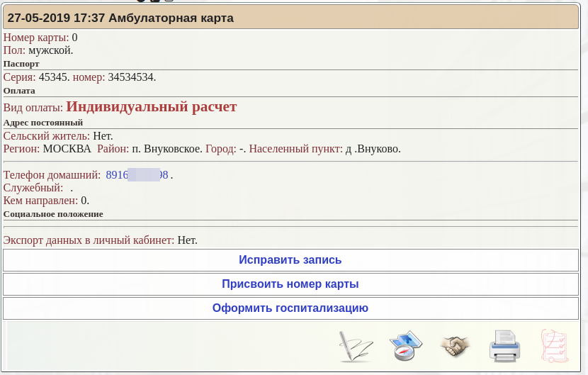Select 'Оформить госпитализацию' button

click(290, 308)
